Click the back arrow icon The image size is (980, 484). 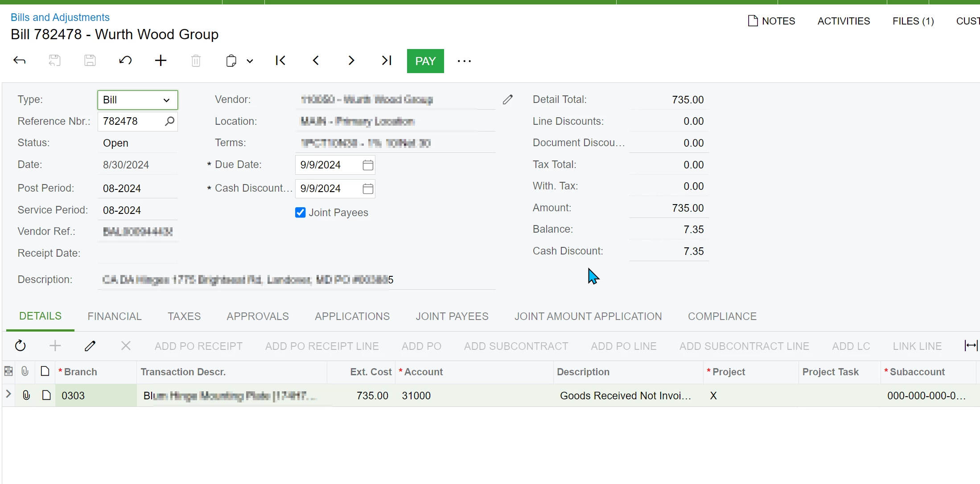[x=20, y=61]
